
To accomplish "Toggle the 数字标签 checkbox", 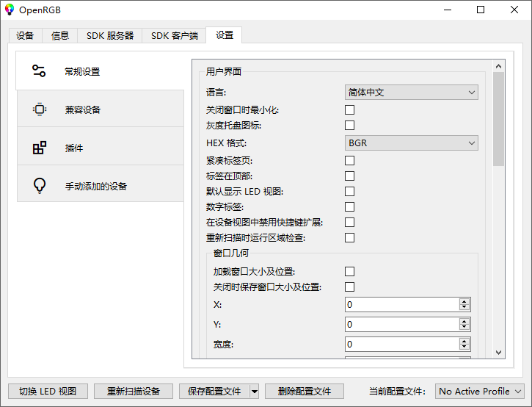I will point(349,207).
